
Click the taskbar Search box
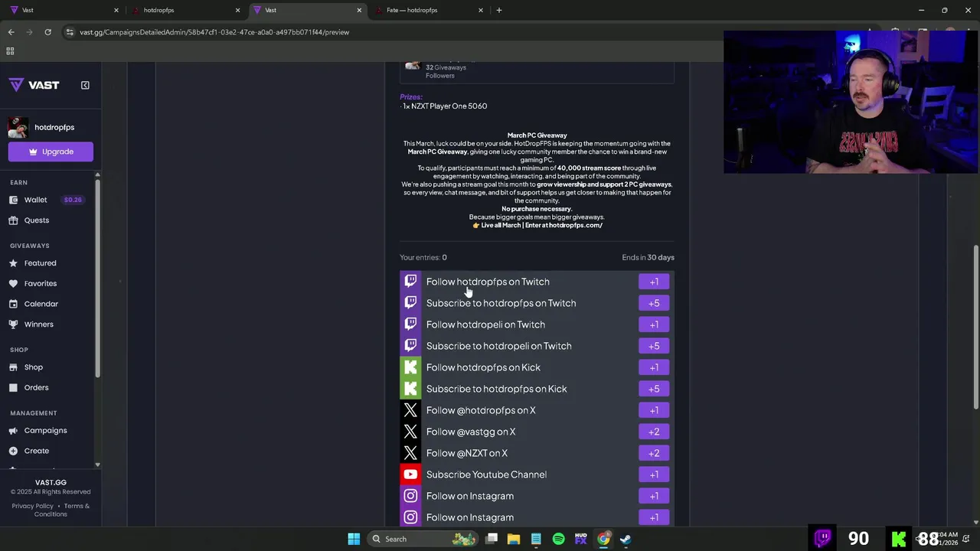coord(423,539)
